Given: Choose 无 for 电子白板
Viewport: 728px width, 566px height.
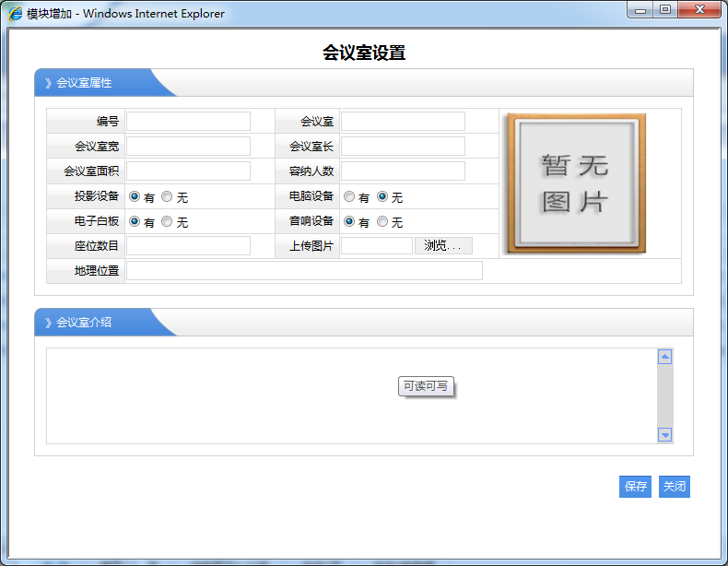Looking at the screenshot, I should (x=167, y=221).
